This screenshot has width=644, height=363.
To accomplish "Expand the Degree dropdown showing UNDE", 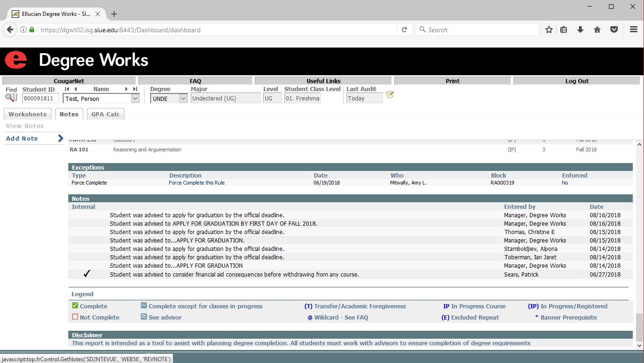I will click(x=183, y=99).
